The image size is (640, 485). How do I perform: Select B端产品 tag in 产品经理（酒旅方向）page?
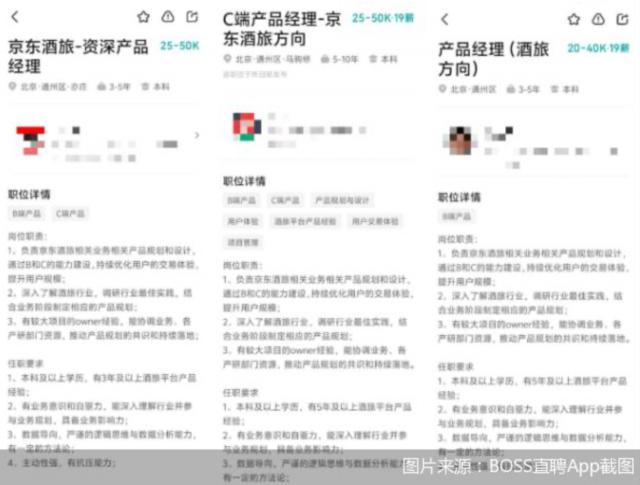(x=456, y=216)
